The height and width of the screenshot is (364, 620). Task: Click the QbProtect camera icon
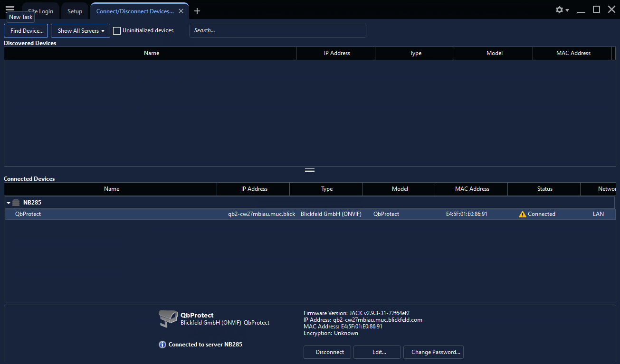pos(167,318)
